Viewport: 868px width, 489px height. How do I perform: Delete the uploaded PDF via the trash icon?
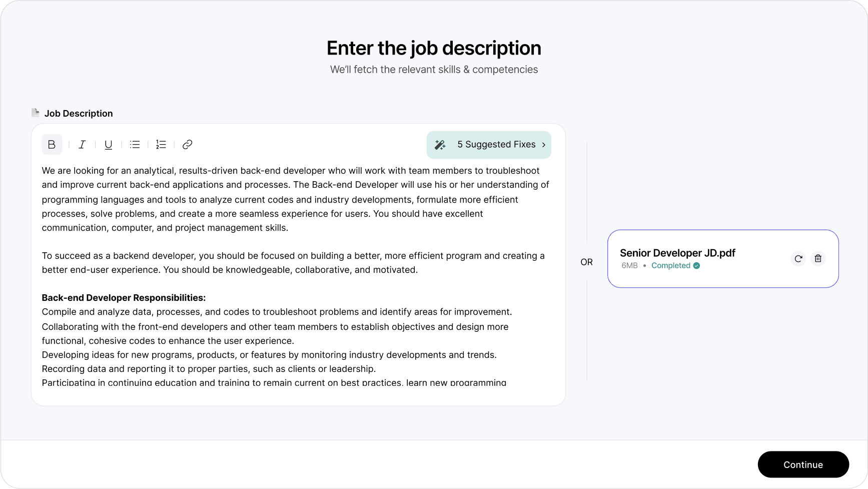(818, 259)
